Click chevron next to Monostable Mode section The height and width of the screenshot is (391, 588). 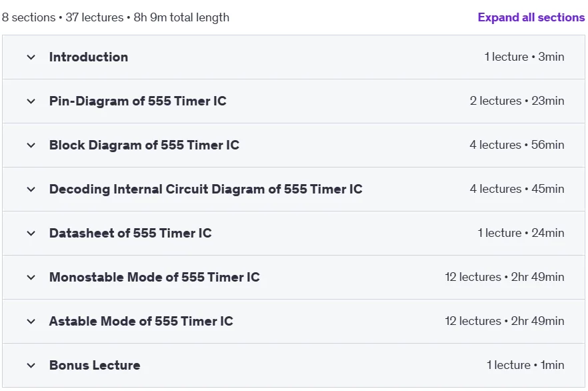(31, 278)
